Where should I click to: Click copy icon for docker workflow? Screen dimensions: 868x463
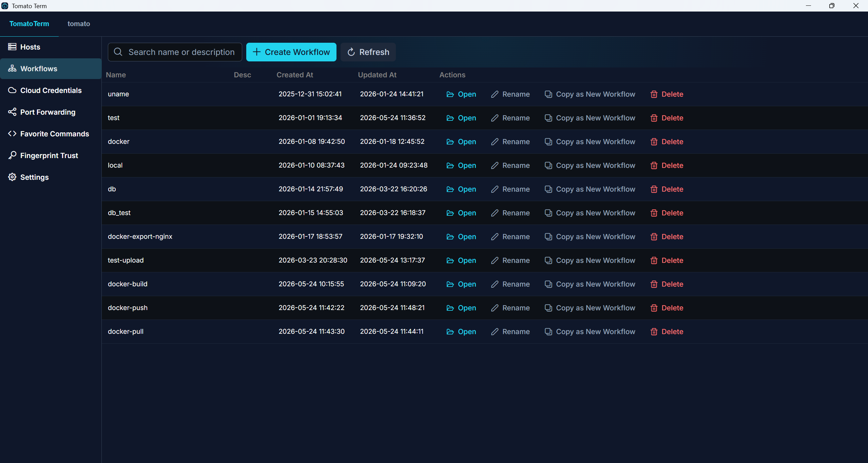pyautogui.click(x=548, y=142)
